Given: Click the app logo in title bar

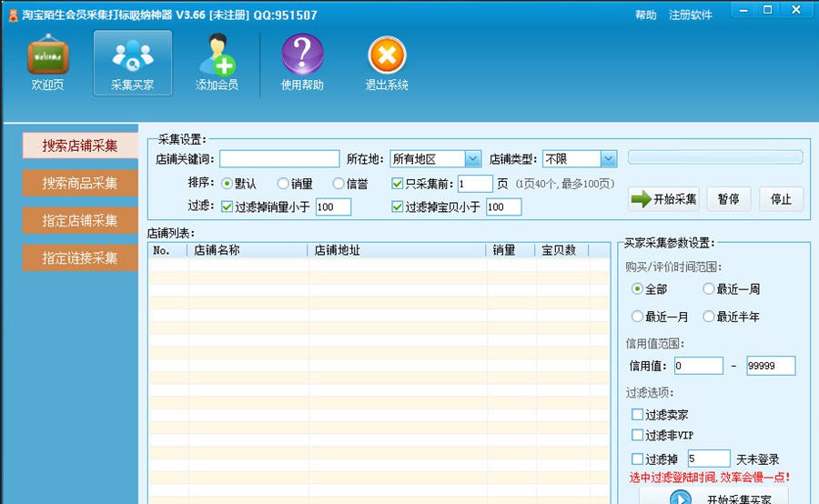Looking at the screenshot, I should (13, 15).
